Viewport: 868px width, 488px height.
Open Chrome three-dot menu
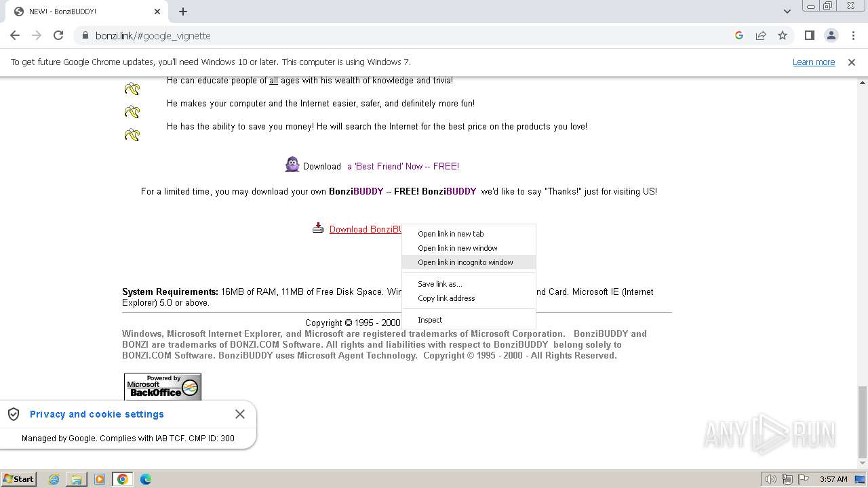853,35
